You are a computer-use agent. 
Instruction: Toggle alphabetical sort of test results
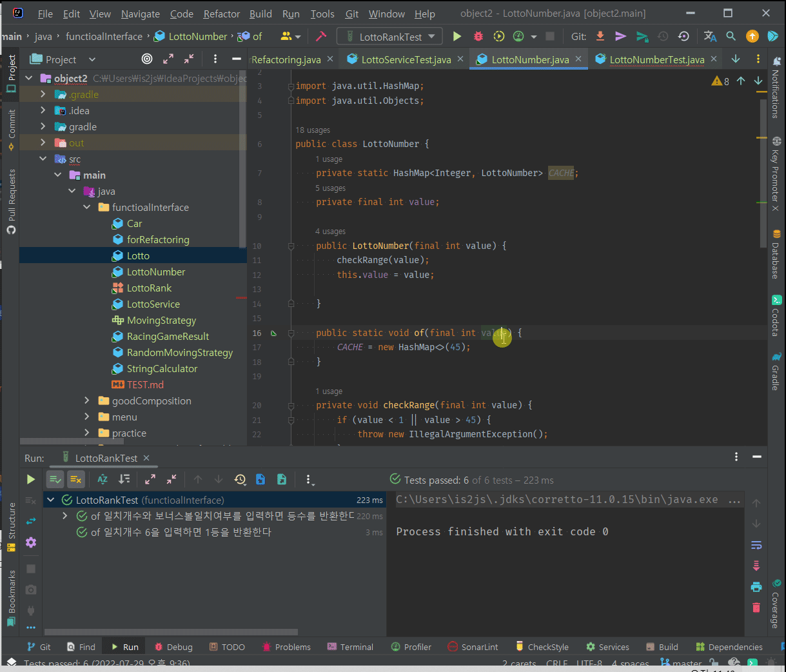click(x=103, y=479)
